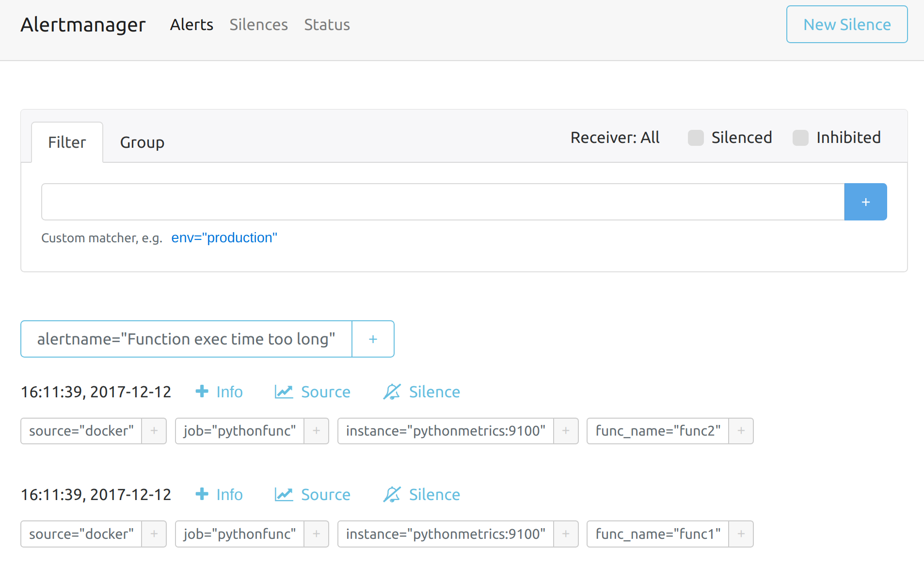Screen dimensions: 924x564
Task: Focus the custom matcher input field
Action: 443,202
